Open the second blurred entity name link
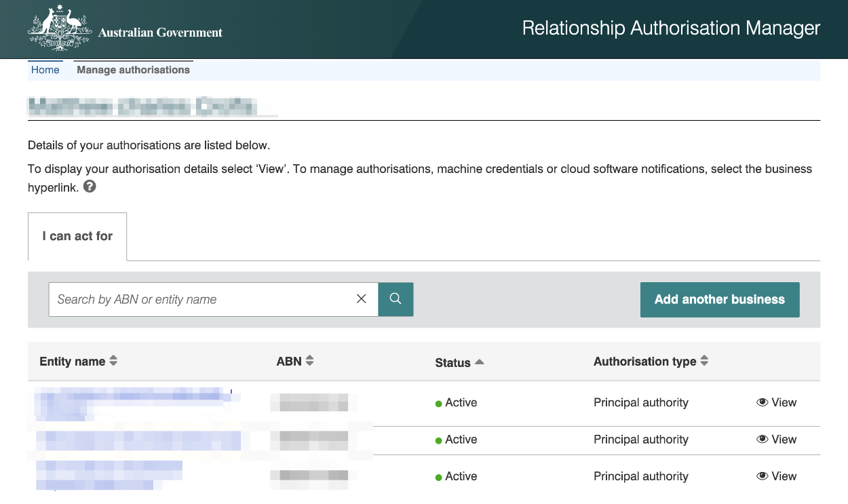The width and height of the screenshot is (848, 504). point(138,440)
